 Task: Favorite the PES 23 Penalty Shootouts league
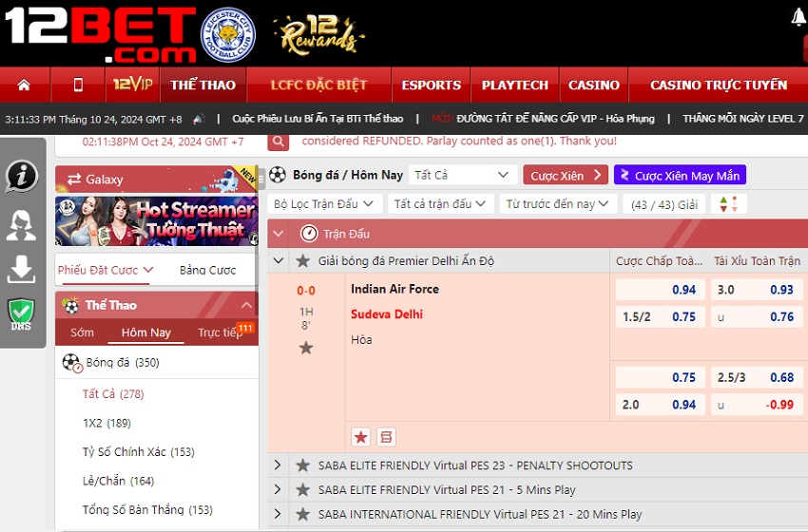(x=303, y=465)
